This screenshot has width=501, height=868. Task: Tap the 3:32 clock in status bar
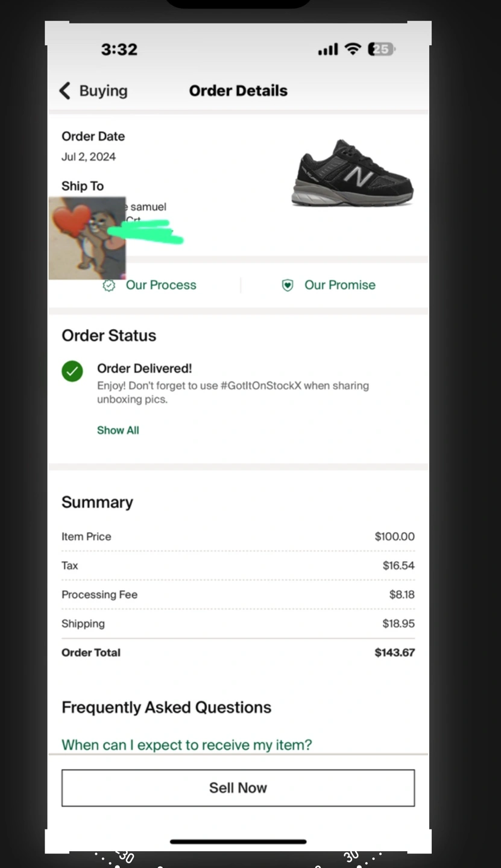click(x=119, y=49)
